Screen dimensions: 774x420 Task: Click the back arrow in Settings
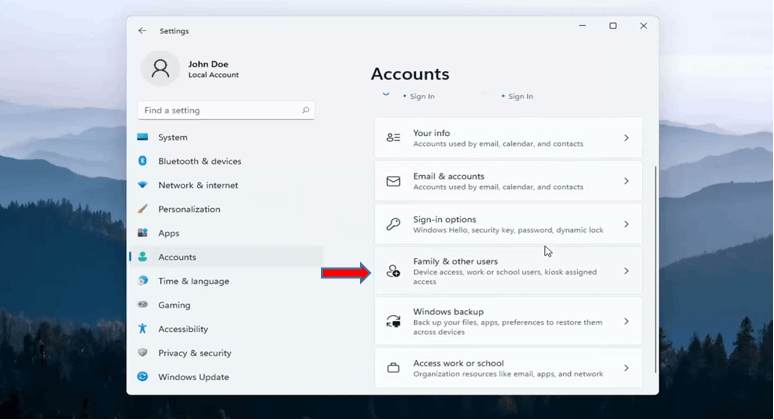(x=142, y=31)
